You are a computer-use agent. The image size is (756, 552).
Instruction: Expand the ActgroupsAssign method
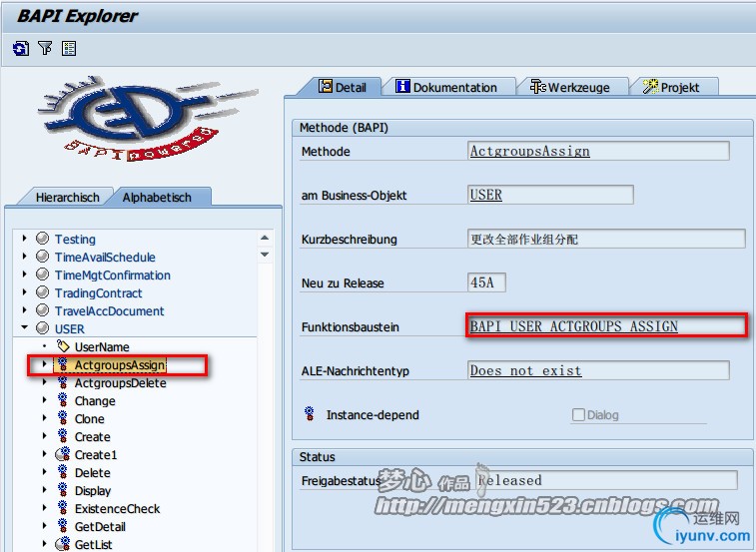tap(44, 364)
